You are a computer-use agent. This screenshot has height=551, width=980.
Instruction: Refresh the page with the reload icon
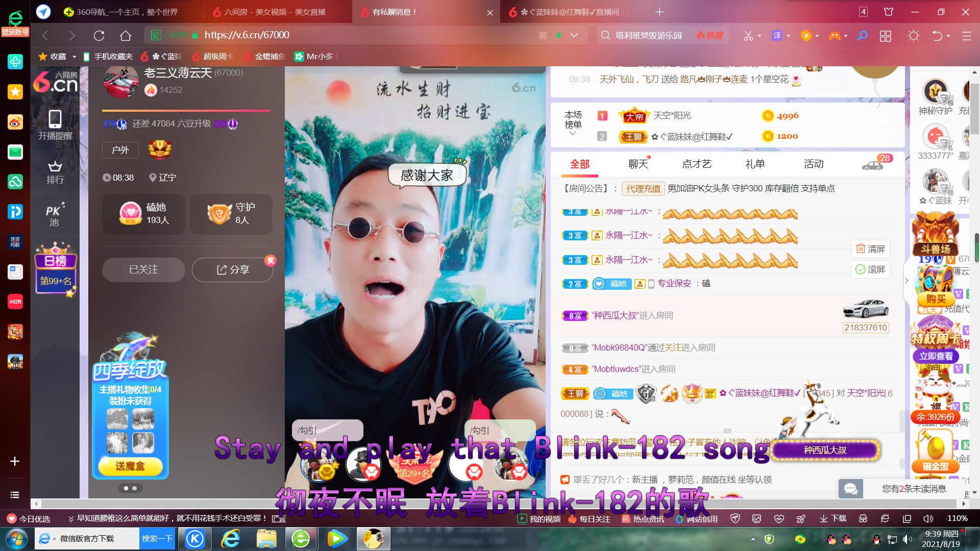(99, 36)
